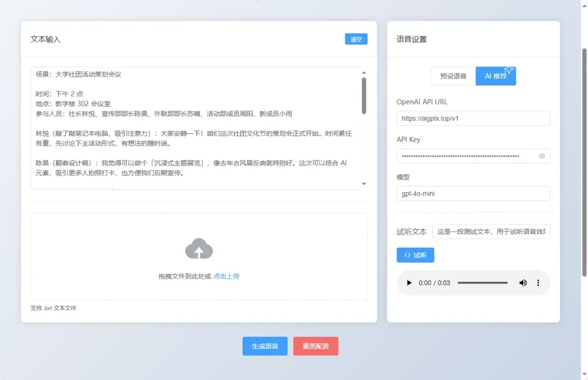Click the cloud upload icon

point(199,249)
